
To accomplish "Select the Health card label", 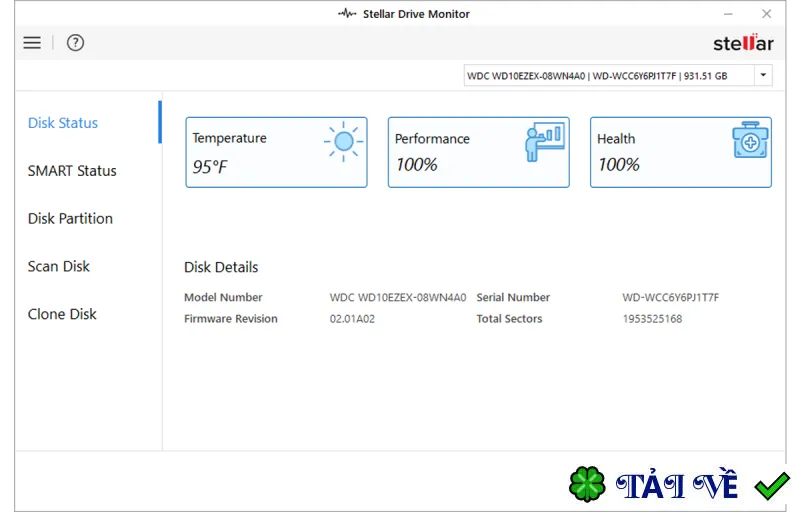I will point(616,139).
